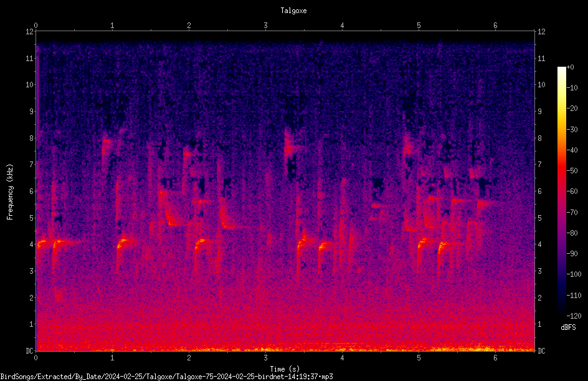Click the 3 second mark on bottom axis
This screenshot has height=381, width=588.
(x=265, y=358)
